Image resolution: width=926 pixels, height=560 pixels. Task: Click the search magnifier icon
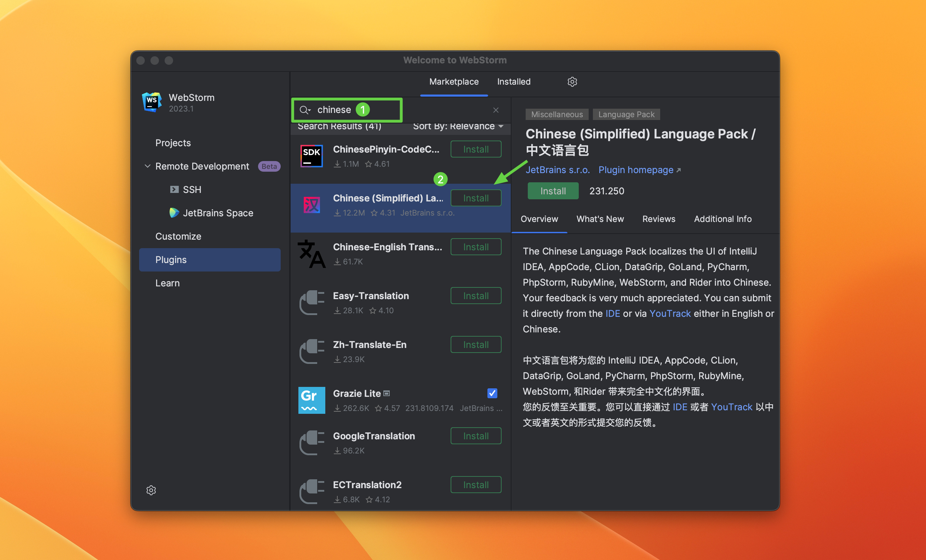pos(303,110)
